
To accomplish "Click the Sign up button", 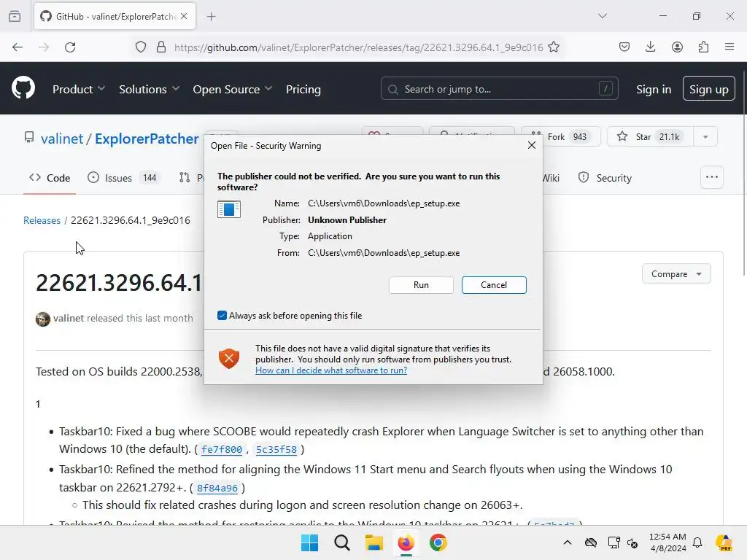I will point(708,88).
